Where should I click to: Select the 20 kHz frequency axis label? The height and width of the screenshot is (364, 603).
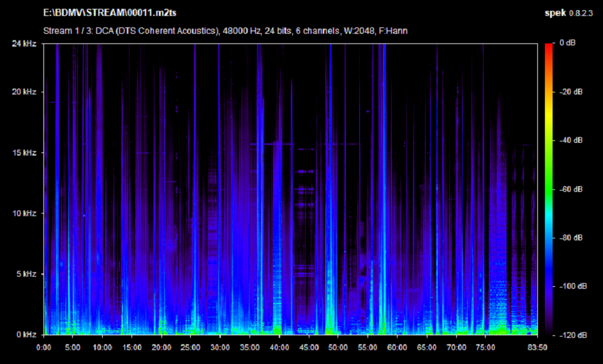[26, 92]
